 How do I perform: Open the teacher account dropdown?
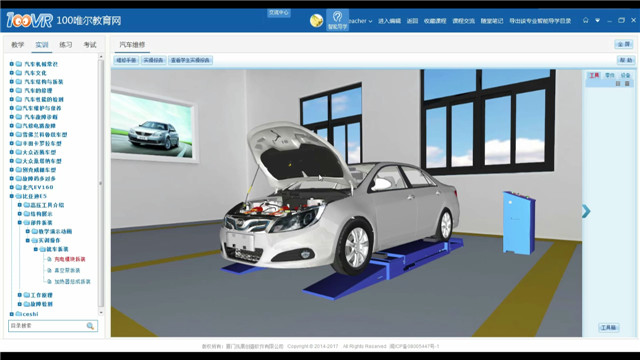click(x=360, y=21)
